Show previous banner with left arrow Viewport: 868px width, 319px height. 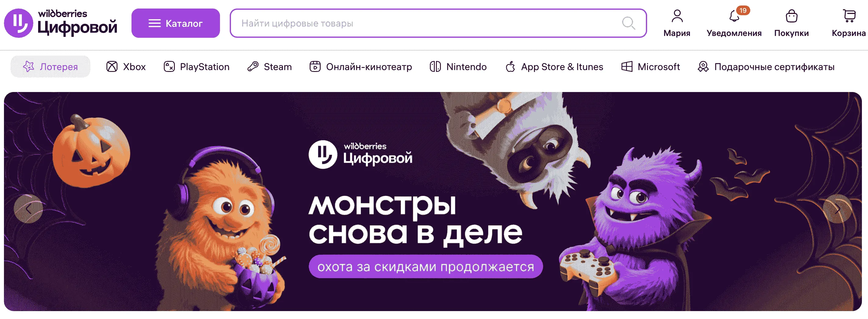29,209
